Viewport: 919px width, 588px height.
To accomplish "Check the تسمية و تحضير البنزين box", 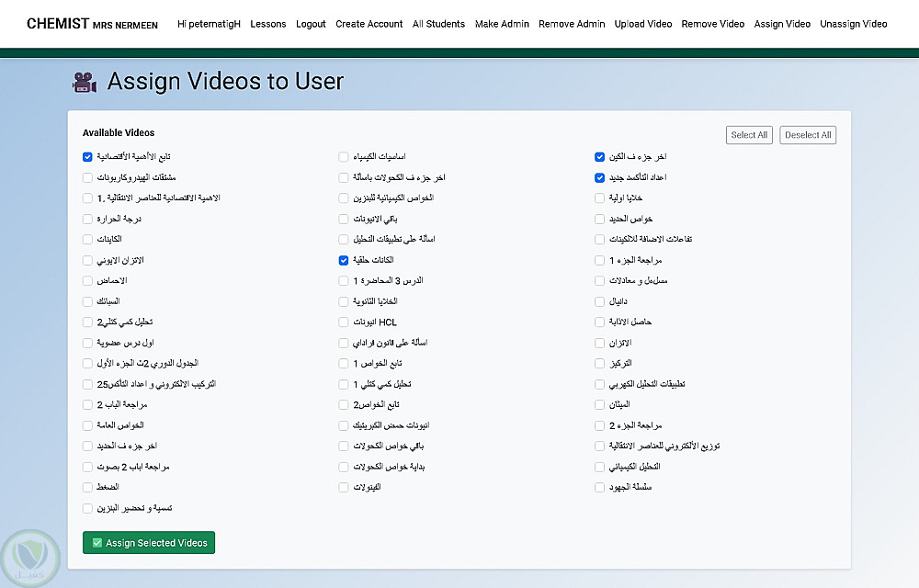I will pos(87,508).
